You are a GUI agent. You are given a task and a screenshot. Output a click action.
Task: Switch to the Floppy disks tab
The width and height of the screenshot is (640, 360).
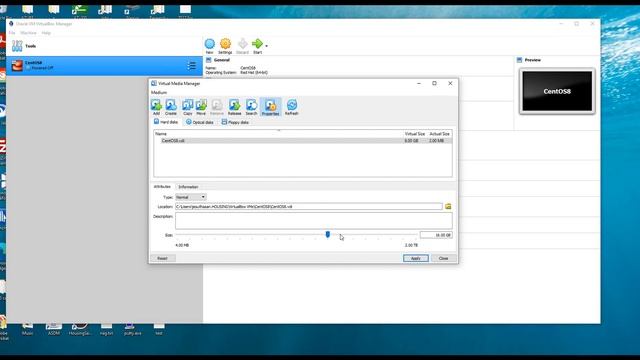pos(235,122)
